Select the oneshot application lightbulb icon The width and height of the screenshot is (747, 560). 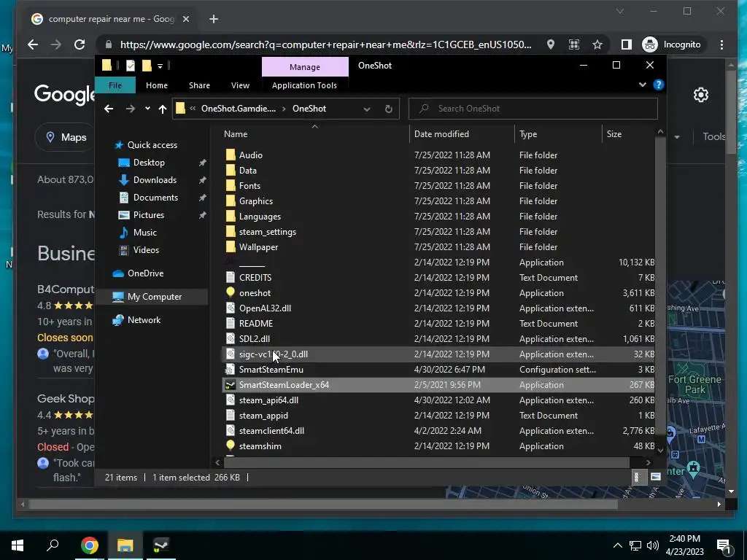[231, 292]
